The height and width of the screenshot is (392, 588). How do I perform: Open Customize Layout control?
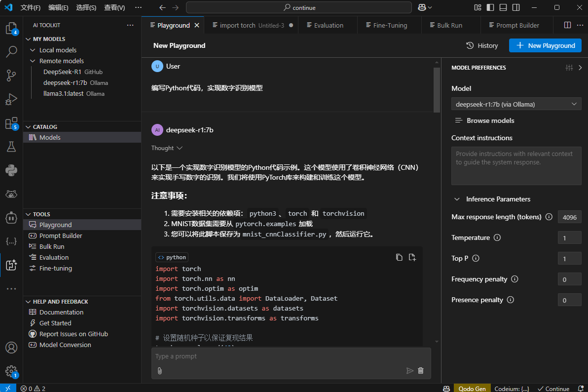[478, 7]
